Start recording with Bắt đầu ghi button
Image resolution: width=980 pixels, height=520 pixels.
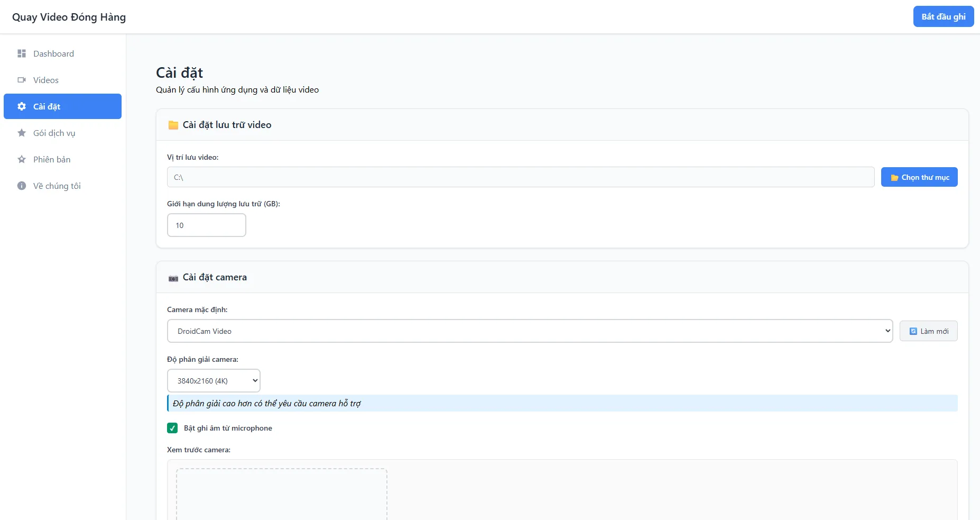(944, 16)
